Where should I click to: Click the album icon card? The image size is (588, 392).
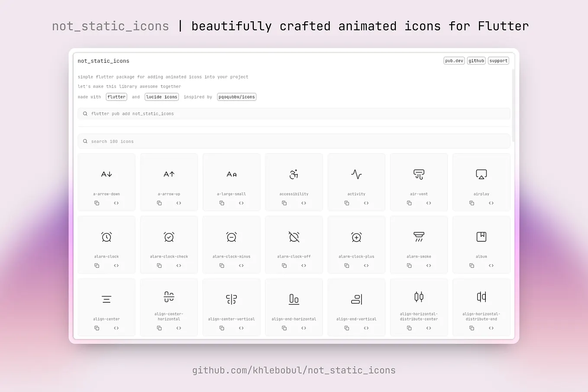[x=481, y=244]
